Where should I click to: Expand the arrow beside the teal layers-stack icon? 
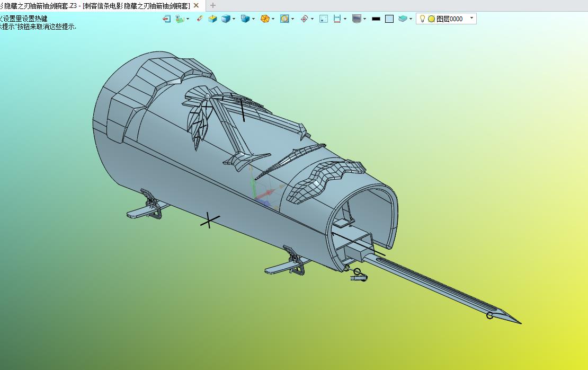[411, 19]
